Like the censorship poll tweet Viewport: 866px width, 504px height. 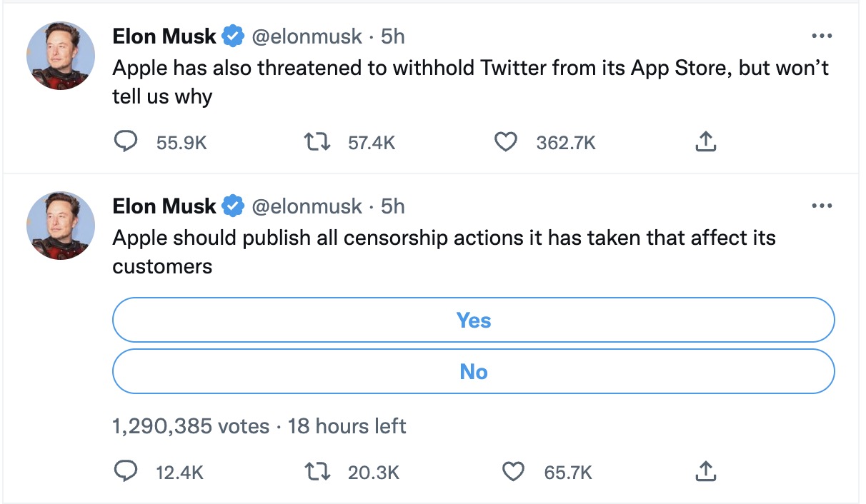tap(513, 471)
